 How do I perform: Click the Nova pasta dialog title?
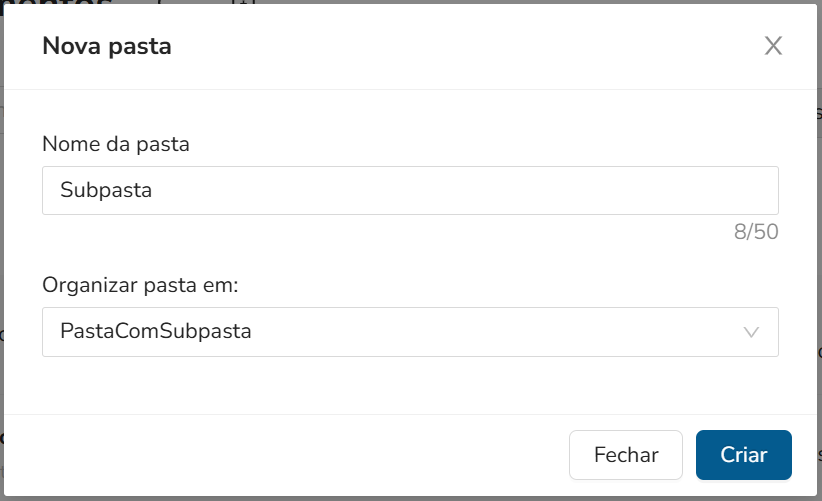point(107,46)
